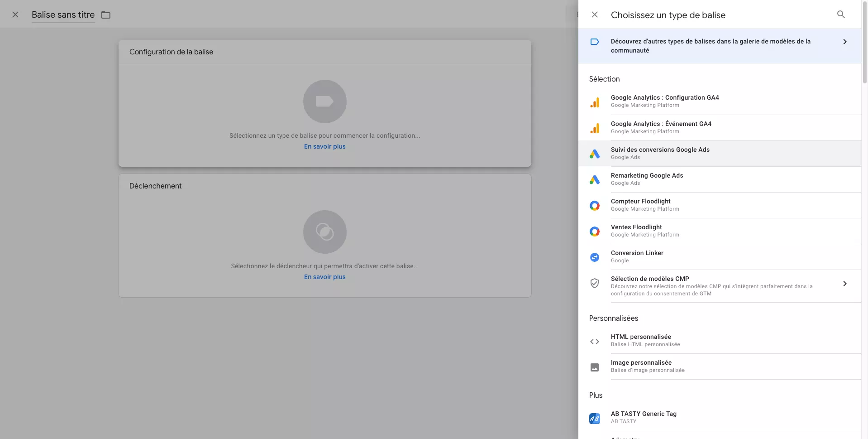Expand the Sélection de modèles CMP entry

844,283
